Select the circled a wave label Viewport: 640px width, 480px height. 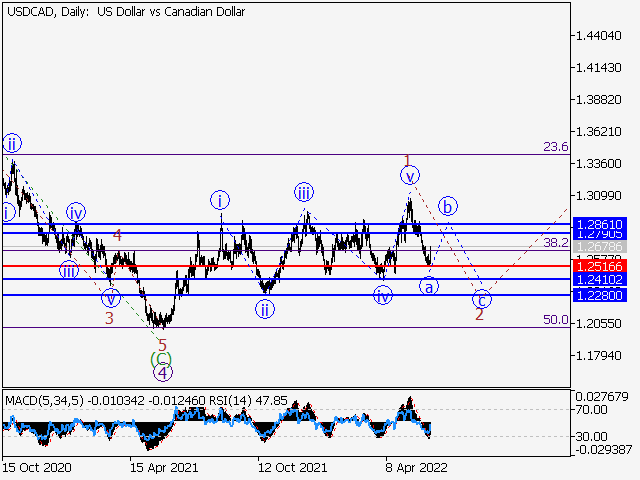(x=429, y=287)
